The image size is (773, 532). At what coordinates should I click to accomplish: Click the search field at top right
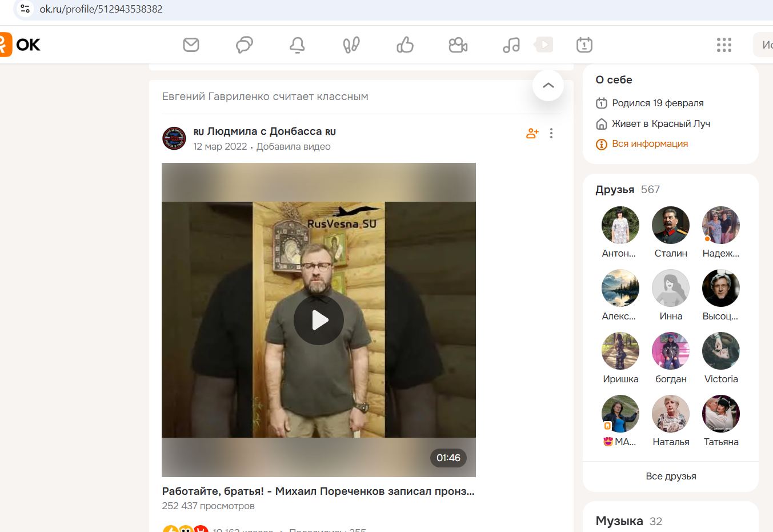pyautogui.click(x=764, y=45)
